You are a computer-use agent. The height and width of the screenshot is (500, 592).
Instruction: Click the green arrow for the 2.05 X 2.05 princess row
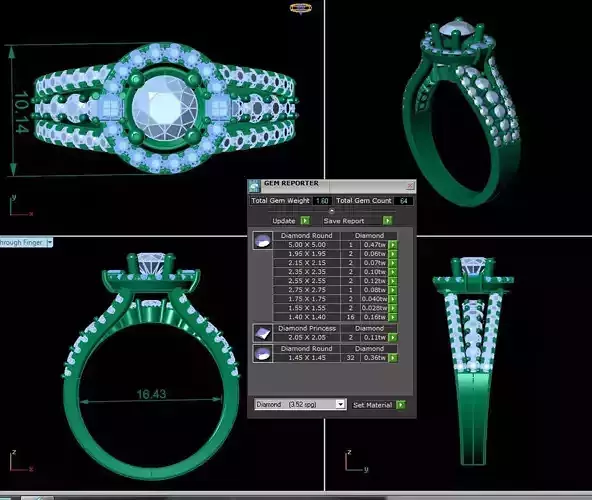click(x=393, y=338)
